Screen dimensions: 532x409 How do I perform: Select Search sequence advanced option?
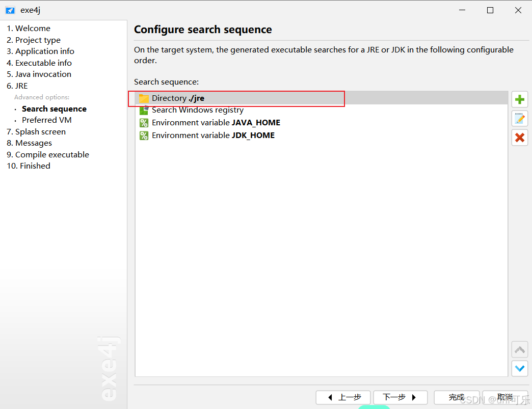coord(55,109)
